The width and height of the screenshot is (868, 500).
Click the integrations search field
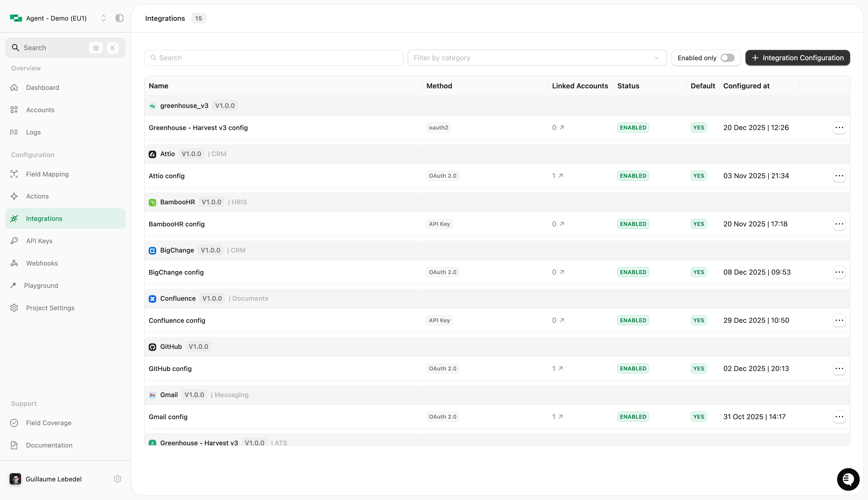274,58
